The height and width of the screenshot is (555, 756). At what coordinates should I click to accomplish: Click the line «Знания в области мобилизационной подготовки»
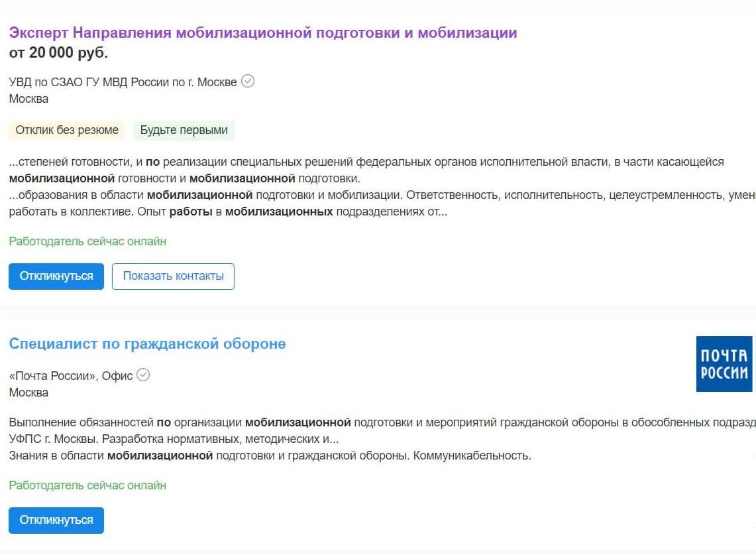[x=270, y=456]
